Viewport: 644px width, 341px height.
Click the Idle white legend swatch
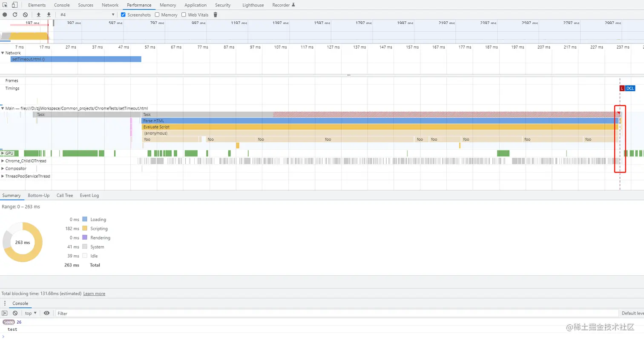(x=84, y=256)
